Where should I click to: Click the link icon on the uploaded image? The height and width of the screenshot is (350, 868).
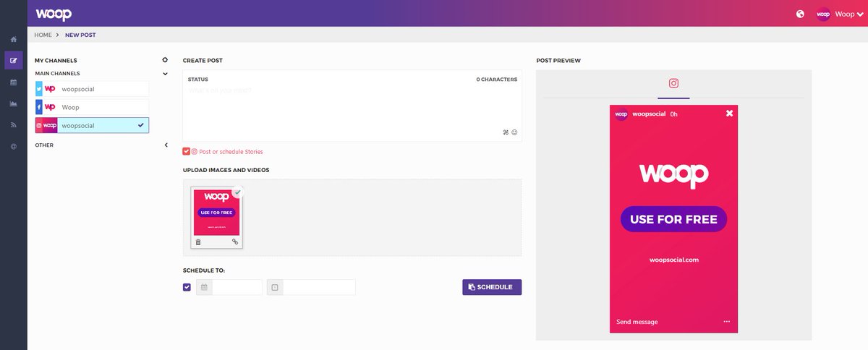tap(235, 242)
